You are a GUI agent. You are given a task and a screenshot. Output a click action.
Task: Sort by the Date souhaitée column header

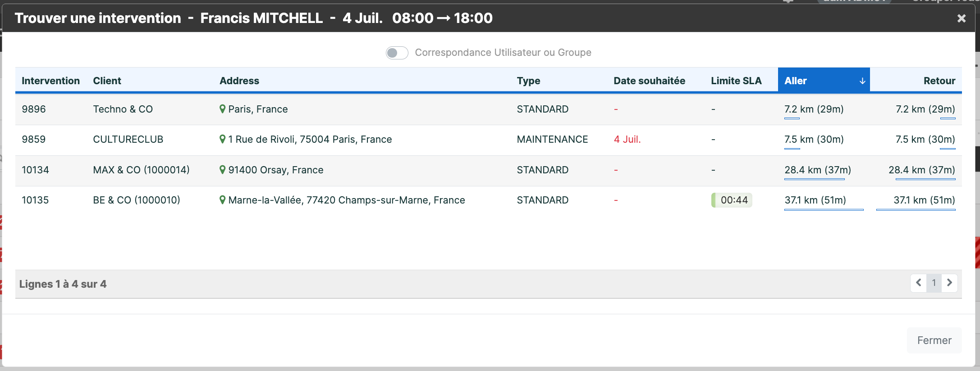pyautogui.click(x=649, y=81)
